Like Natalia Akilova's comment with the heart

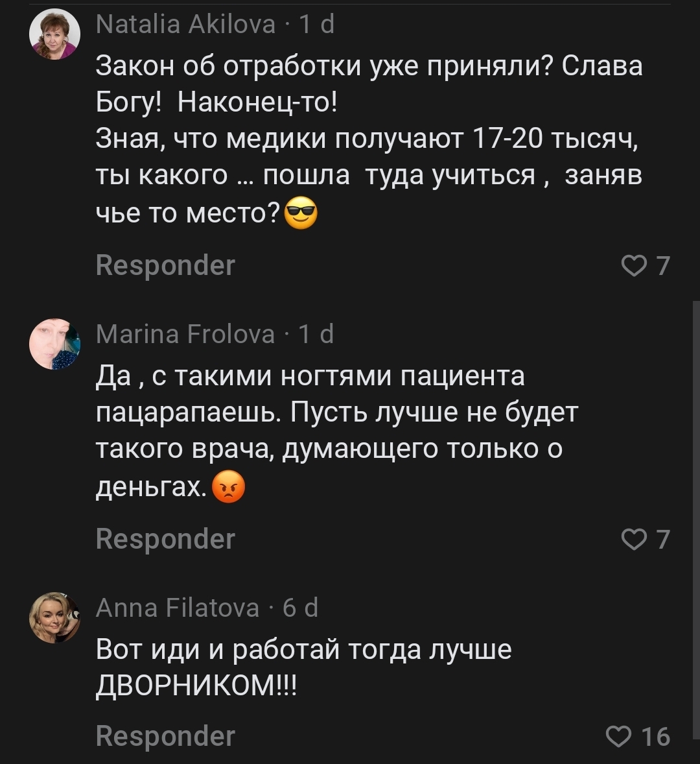633,266
